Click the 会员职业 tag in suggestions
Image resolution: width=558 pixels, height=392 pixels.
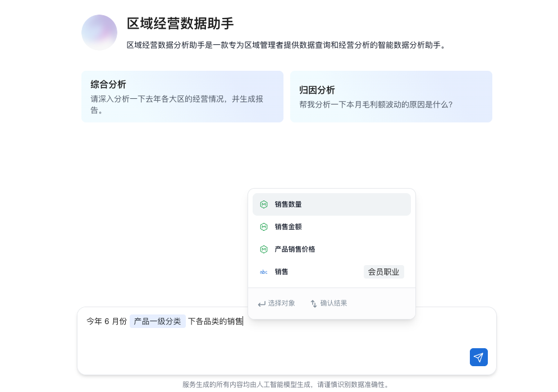click(x=383, y=272)
